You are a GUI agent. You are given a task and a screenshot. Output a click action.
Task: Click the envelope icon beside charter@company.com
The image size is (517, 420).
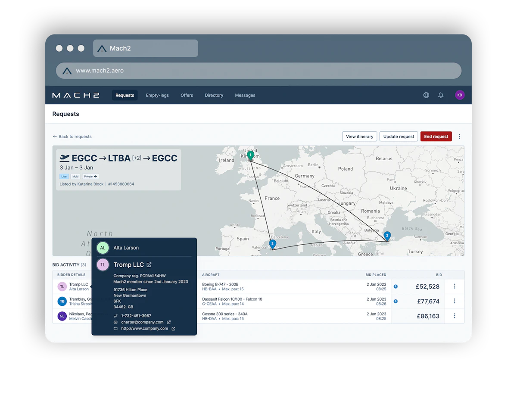pyautogui.click(x=115, y=322)
